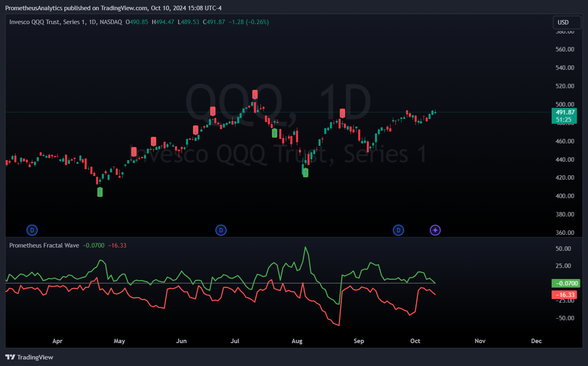This screenshot has height=366, width=588.
Task: Click the red sell arrow marker at the July peak
Action: (255, 95)
